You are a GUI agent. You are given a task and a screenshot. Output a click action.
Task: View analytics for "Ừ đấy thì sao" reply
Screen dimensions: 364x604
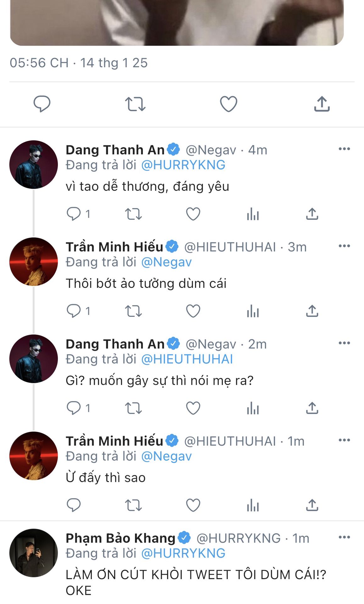[253, 505]
